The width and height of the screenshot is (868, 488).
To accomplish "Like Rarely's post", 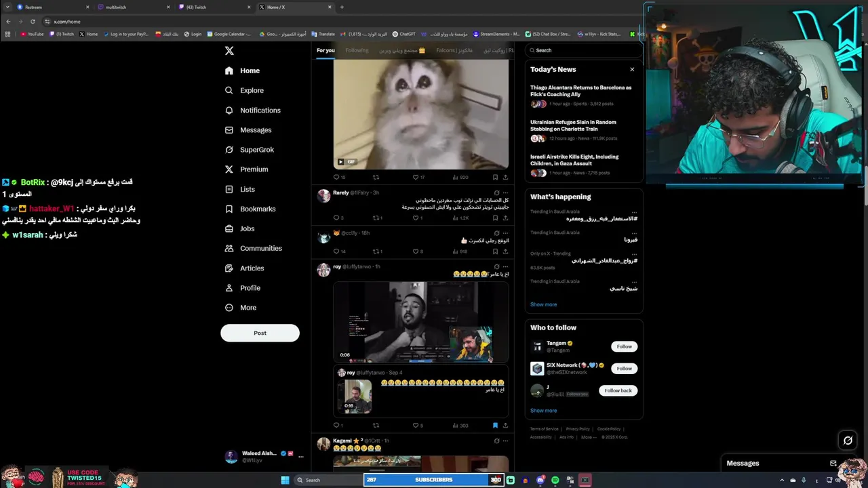I will tap(417, 218).
